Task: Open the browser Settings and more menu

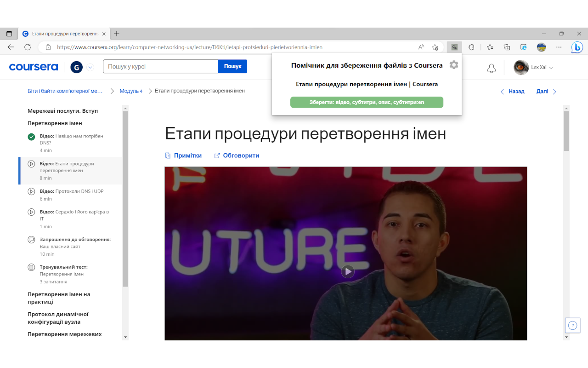Action: tap(559, 47)
